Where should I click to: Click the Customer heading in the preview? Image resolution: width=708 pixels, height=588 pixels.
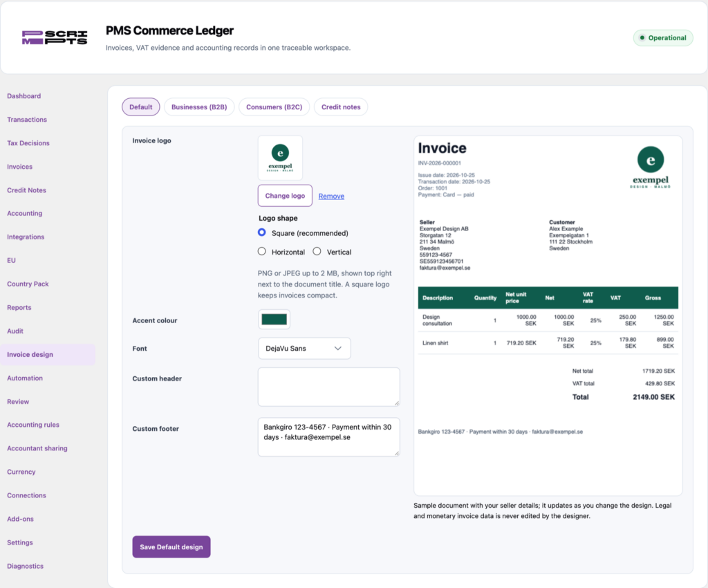tap(561, 222)
